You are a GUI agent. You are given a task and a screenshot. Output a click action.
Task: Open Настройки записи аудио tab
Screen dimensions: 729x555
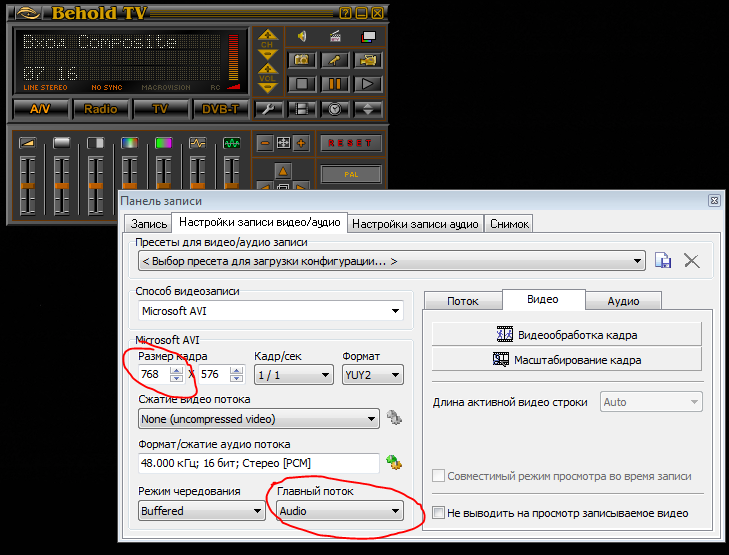[x=415, y=224]
